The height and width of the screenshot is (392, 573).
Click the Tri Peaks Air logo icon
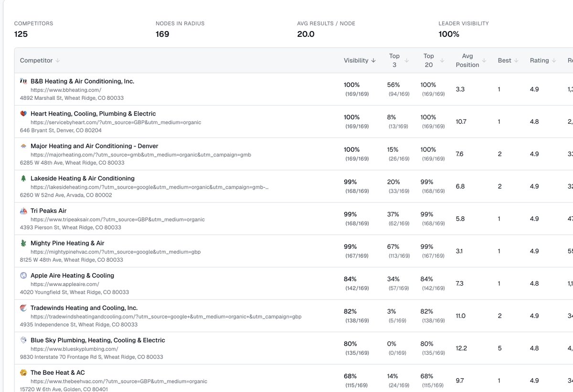tap(23, 211)
